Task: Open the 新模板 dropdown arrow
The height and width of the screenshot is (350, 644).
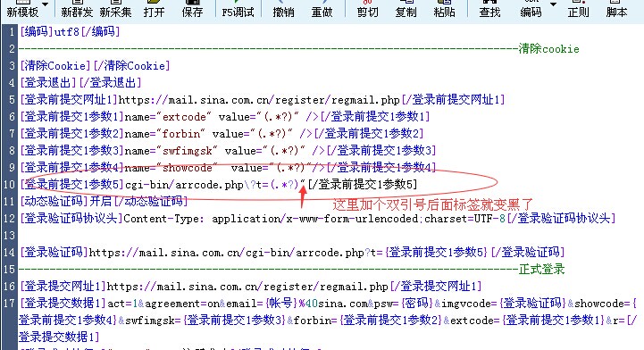Action: pos(45,4)
